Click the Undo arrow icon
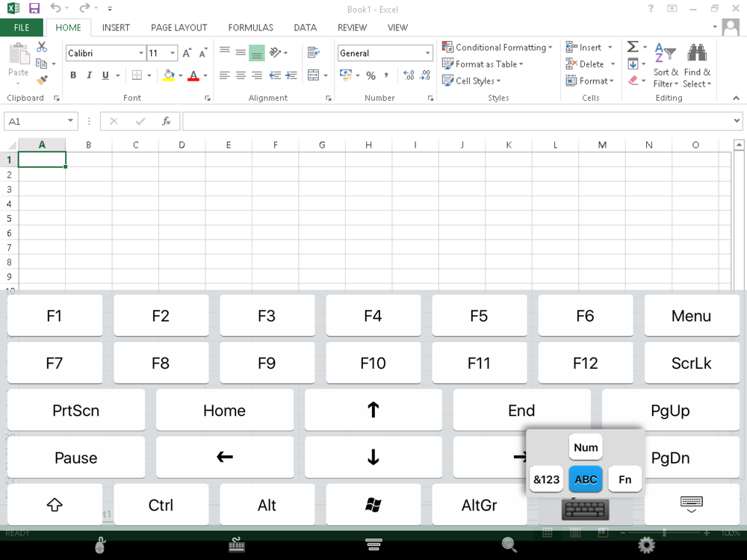 [x=56, y=7]
